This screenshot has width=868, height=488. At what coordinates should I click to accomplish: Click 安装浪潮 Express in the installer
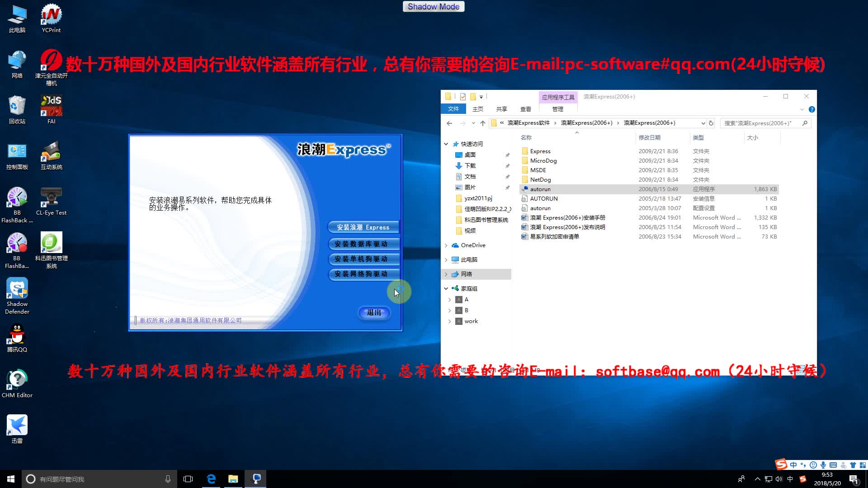(x=363, y=227)
